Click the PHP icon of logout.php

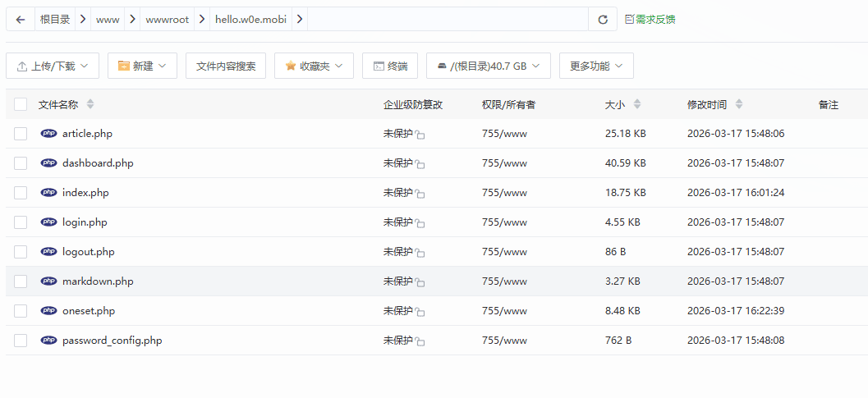coord(48,251)
